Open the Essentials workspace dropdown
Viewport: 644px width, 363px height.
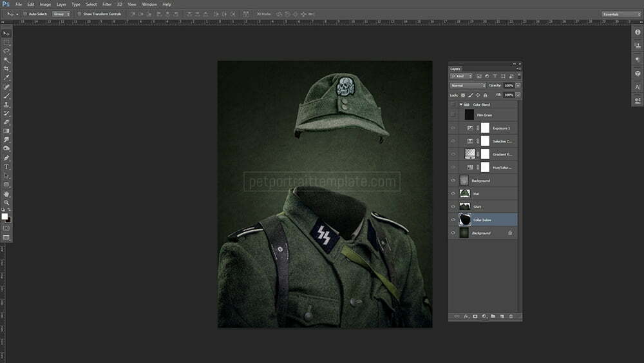621,14
